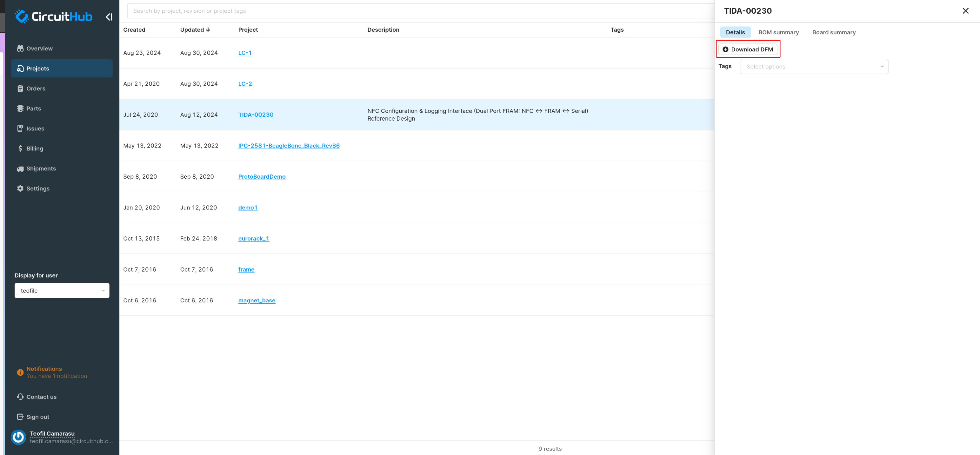Switch to BOM summary tab
This screenshot has width=980, height=455.
778,32
